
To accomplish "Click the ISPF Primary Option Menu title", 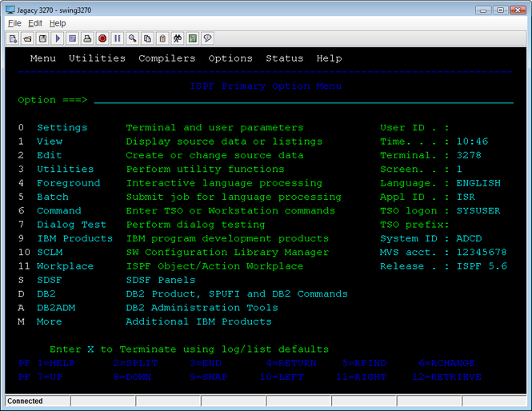I will pyautogui.click(x=266, y=86).
